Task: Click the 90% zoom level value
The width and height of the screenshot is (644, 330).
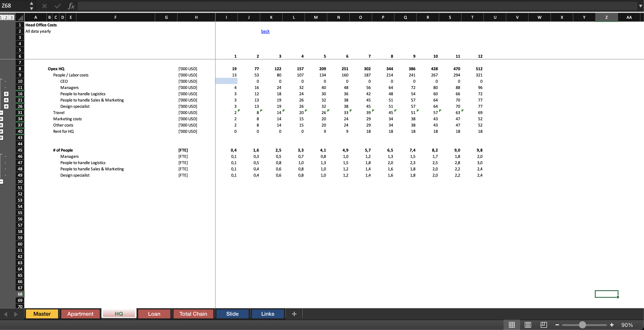Action: pyautogui.click(x=627, y=325)
